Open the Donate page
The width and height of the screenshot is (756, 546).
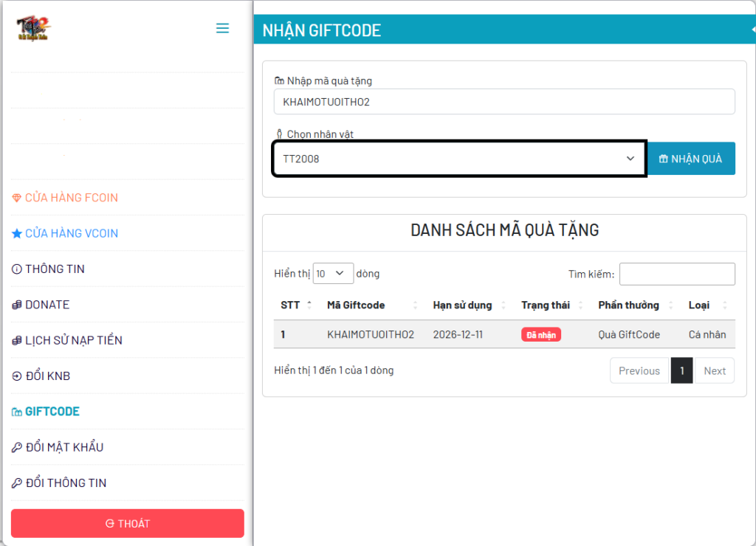(47, 305)
